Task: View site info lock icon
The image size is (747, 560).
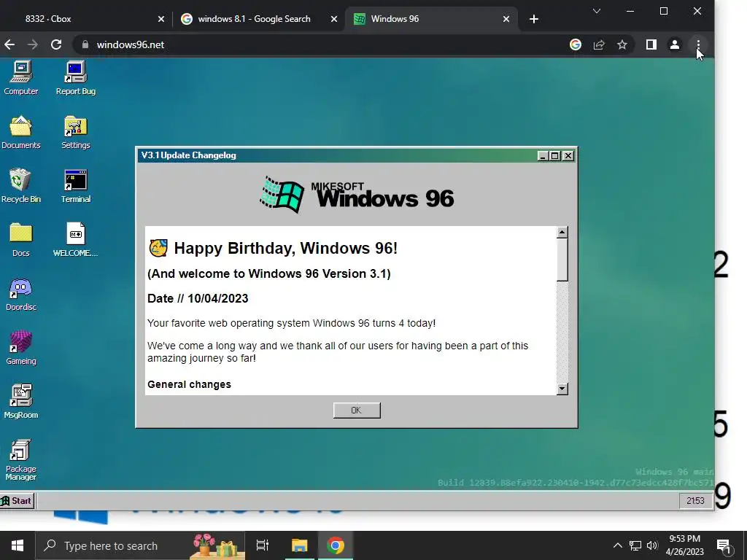Action: 85,44
